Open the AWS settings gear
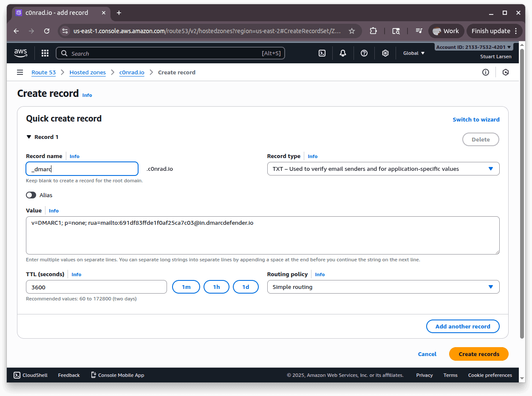Image resolution: width=532 pixels, height=396 pixels. pyautogui.click(x=385, y=53)
